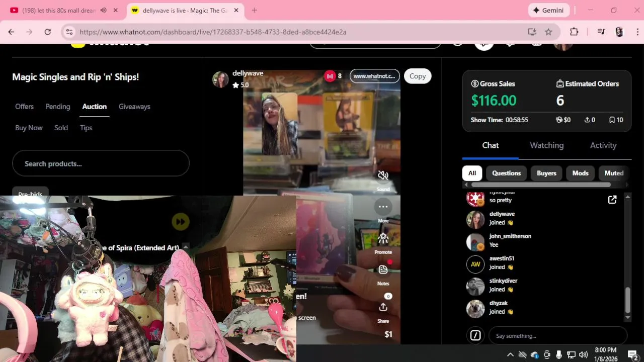Show hidden system tray icons
The image size is (644, 362).
click(510, 354)
